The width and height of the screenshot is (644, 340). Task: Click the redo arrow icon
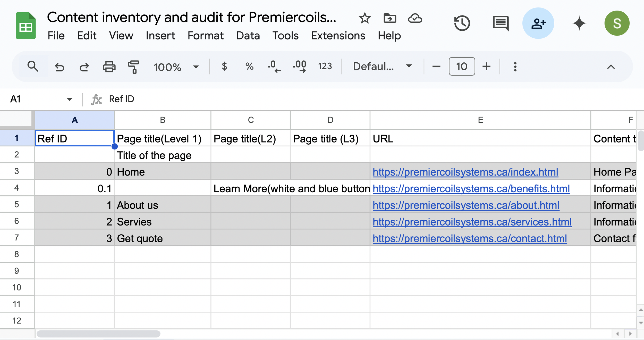click(84, 67)
